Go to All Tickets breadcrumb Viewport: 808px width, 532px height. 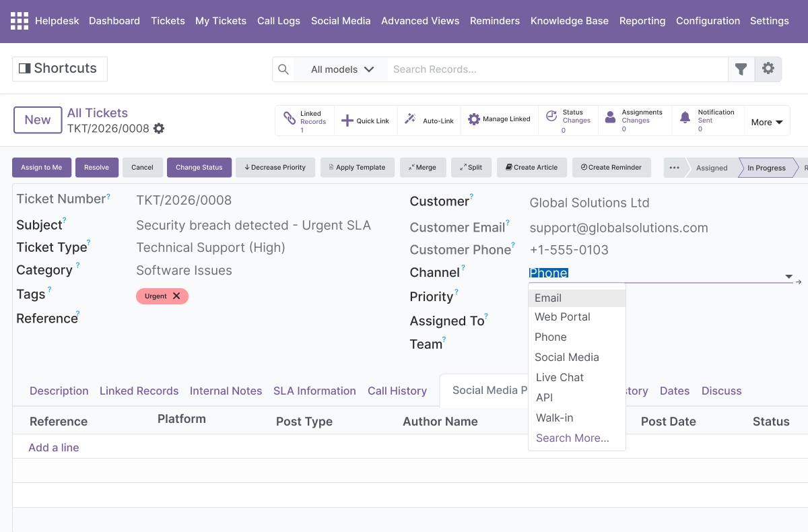(98, 113)
